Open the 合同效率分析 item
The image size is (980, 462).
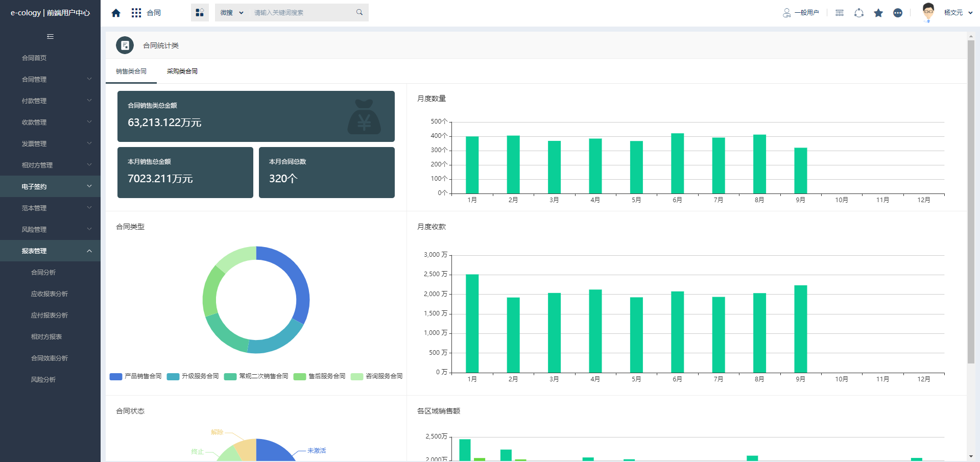click(50, 358)
